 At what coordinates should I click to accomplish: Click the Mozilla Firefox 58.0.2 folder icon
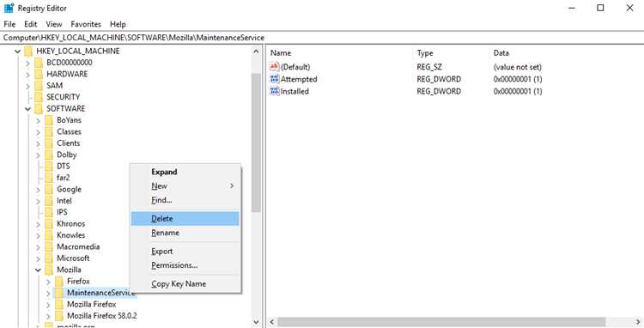(x=59, y=316)
